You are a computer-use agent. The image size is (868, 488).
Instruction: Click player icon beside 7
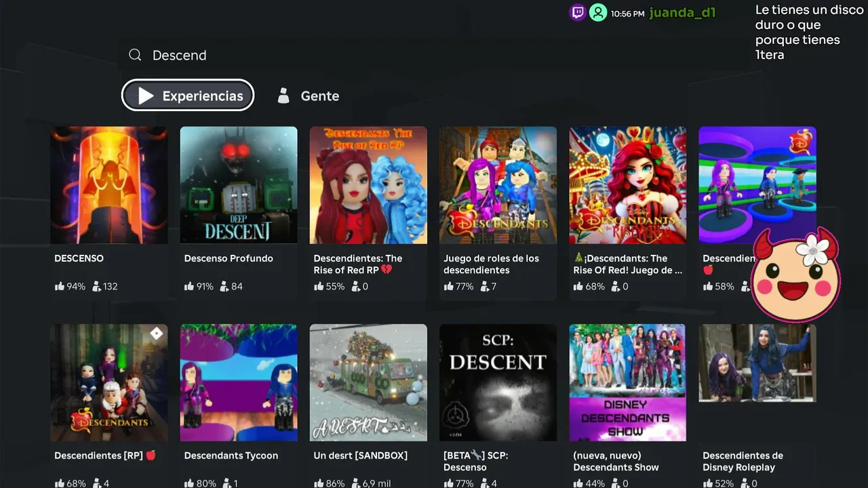tap(485, 286)
